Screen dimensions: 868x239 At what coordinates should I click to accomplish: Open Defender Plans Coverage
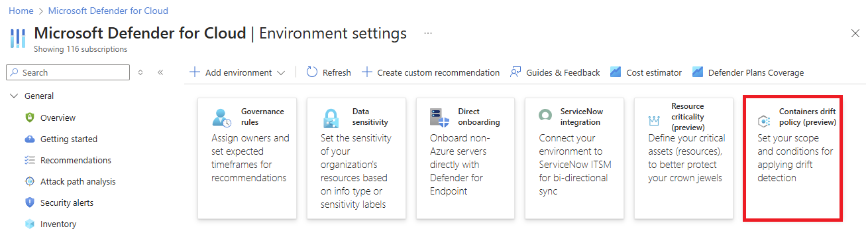coord(747,72)
